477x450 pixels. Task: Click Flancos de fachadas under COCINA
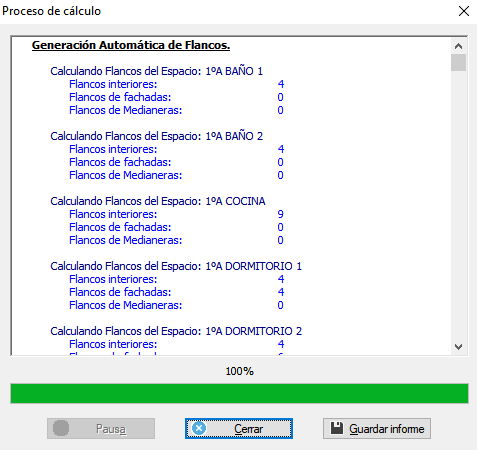coord(120,227)
